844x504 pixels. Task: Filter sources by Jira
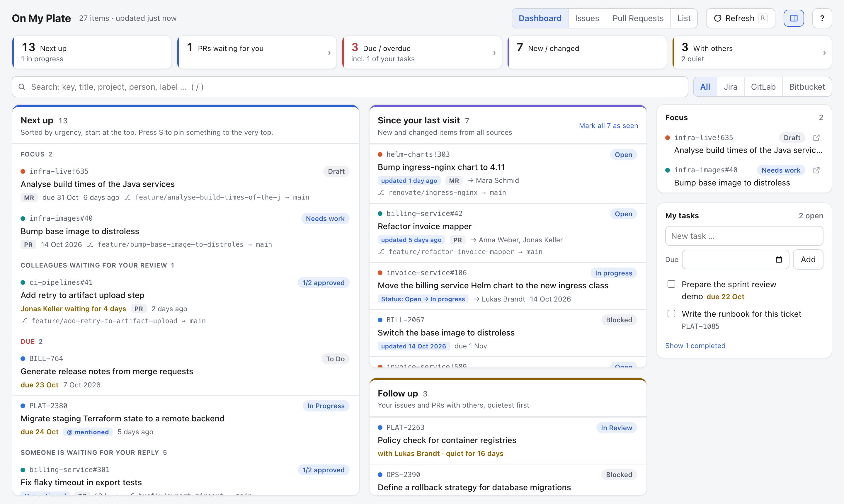click(x=730, y=87)
